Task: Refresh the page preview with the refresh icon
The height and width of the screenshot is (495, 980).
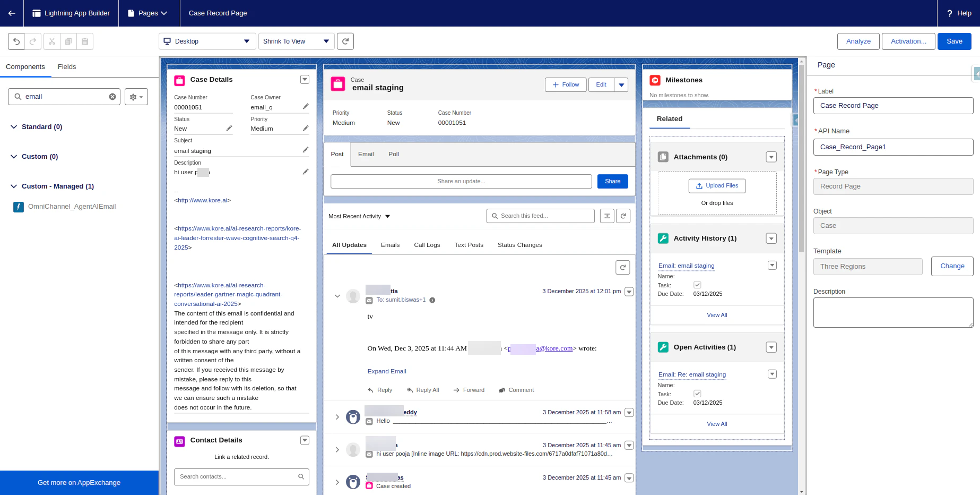Action: (345, 41)
